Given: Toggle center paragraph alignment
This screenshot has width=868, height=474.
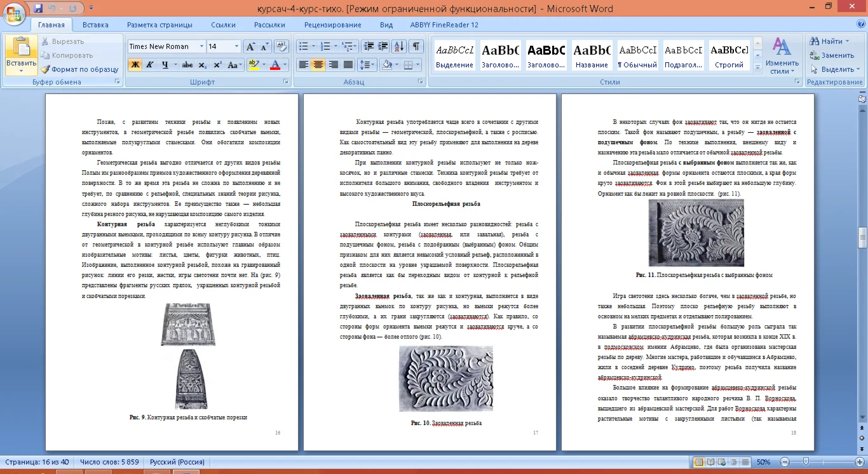Looking at the screenshot, I should [318, 65].
